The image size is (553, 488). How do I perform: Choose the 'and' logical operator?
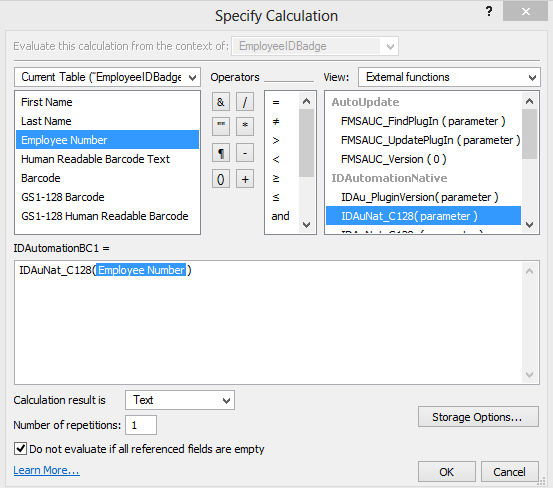280,216
